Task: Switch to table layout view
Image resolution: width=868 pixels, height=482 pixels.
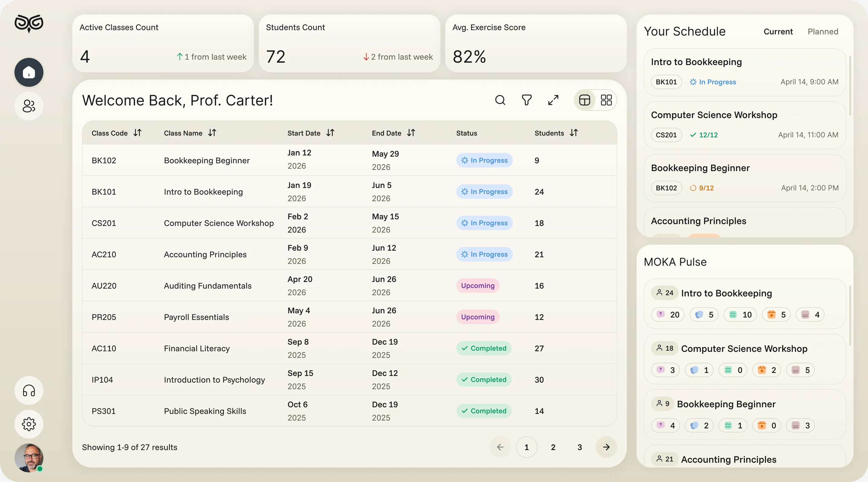Action: 585,100
